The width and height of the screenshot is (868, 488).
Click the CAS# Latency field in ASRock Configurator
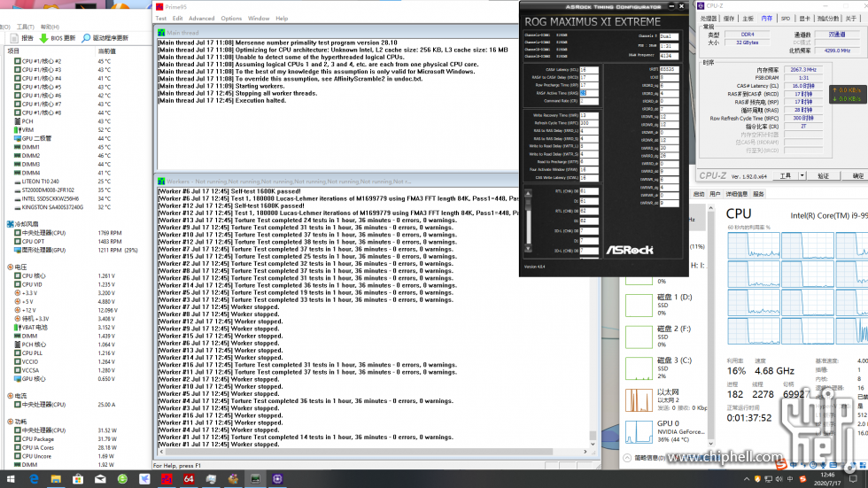click(589, 70)
